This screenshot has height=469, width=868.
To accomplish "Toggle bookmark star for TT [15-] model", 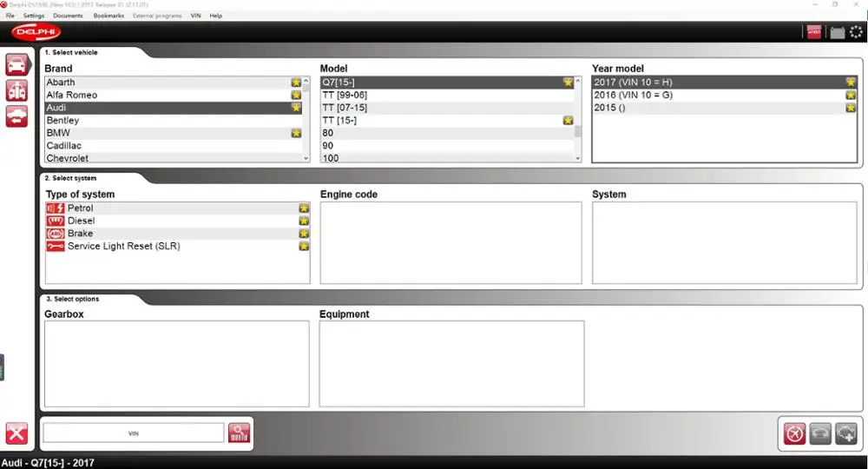I will click(568, 120).
